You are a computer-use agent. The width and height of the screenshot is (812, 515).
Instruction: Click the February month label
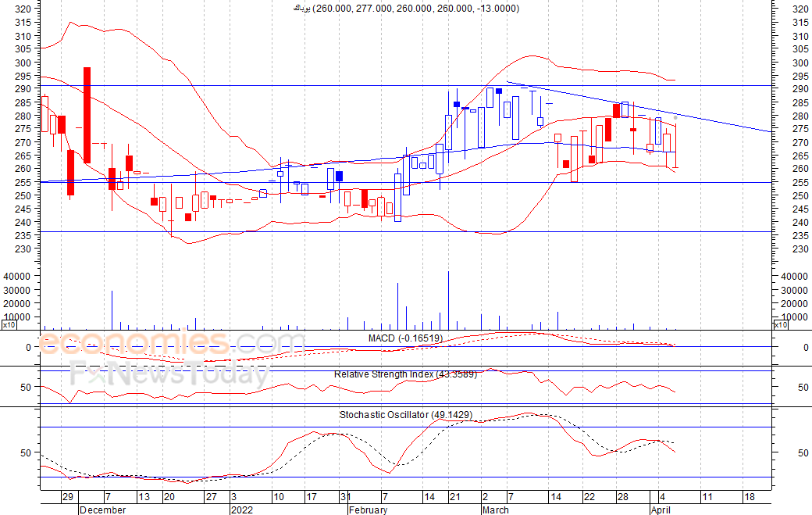pos(369,510)
